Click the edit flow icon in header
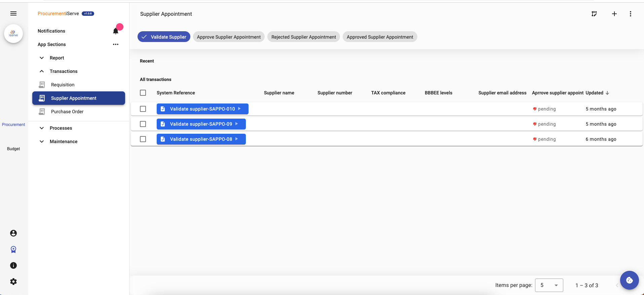The width and height of the screenshot is (644, 295). (594, 14)
